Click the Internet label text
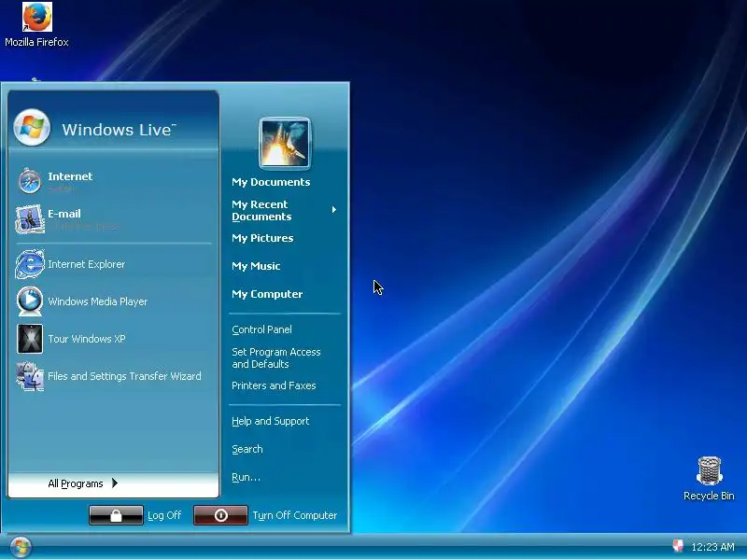This screenshot has width=747, height=560. pos(70,176)
